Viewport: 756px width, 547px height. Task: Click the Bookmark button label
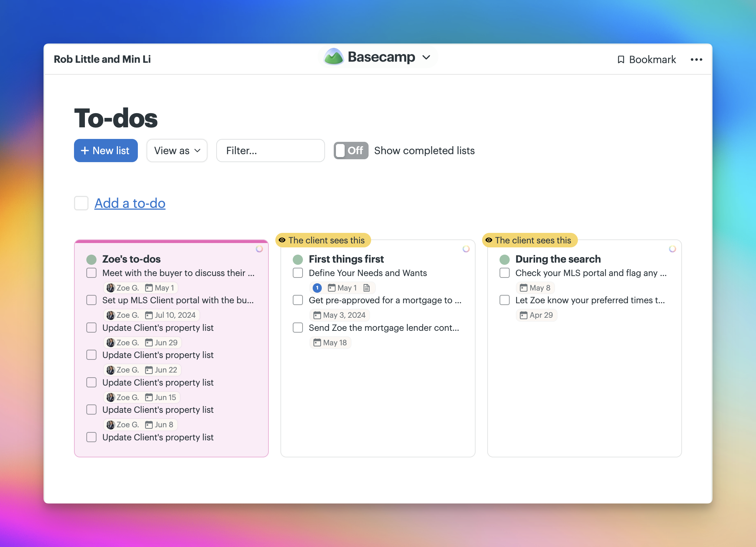pos(652,59)
